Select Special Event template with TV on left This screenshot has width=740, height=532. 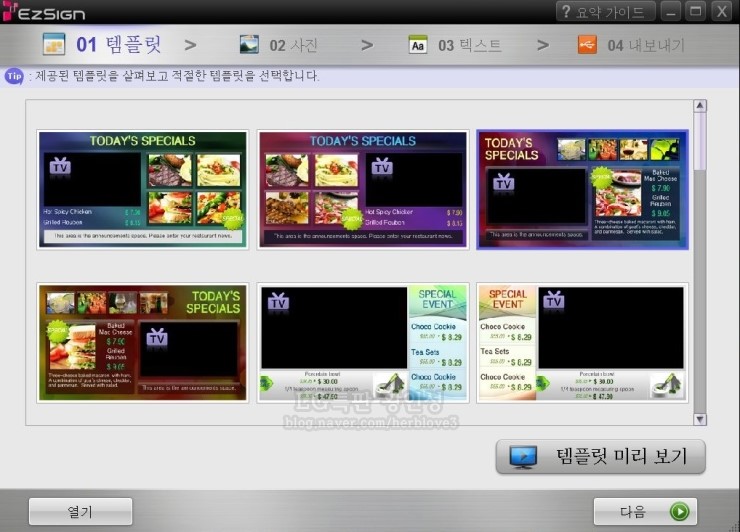363,343
